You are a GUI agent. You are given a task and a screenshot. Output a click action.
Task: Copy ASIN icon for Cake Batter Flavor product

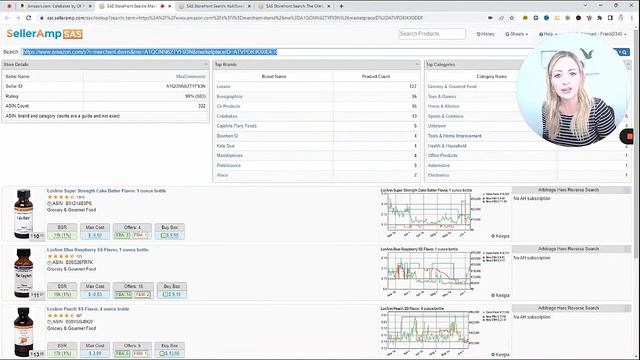pyautogui.click(x=49, y=203)
